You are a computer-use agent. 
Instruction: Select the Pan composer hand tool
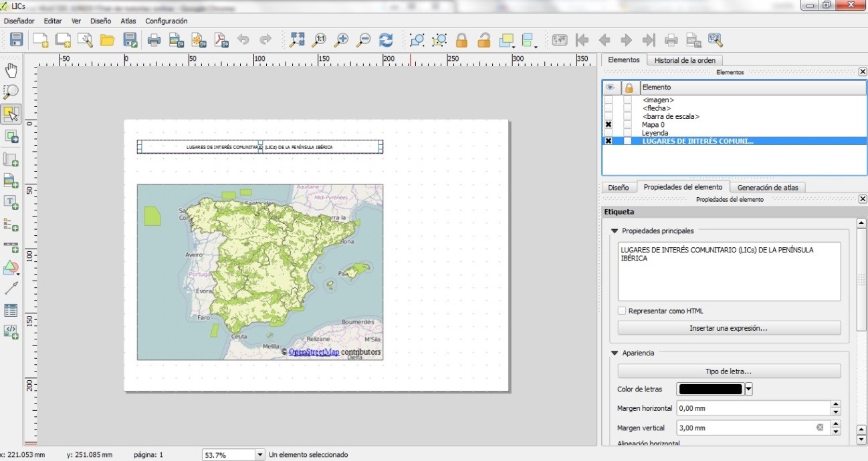point(11,70)
